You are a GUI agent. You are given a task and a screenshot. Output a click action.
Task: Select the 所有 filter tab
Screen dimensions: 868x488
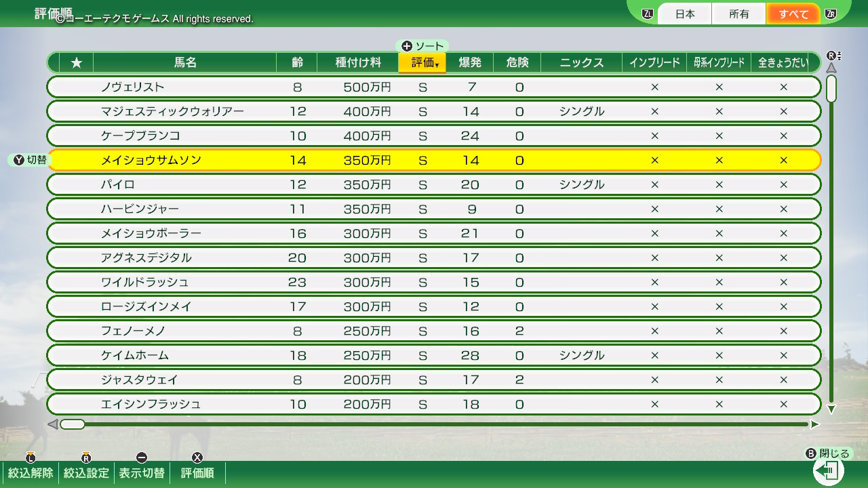[x=739, y=14]
